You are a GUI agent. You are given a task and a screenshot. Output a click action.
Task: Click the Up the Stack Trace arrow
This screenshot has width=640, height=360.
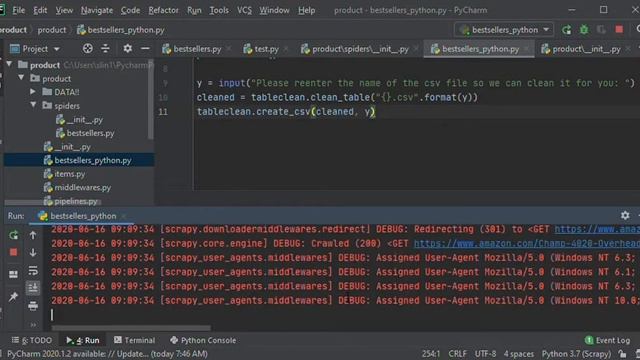click(33, 235)
